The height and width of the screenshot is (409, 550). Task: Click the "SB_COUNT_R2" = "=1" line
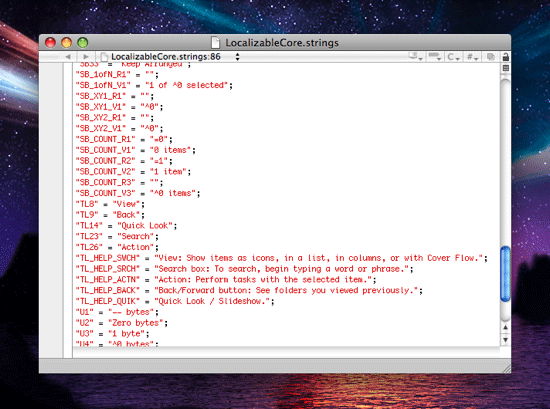(124, 161)
